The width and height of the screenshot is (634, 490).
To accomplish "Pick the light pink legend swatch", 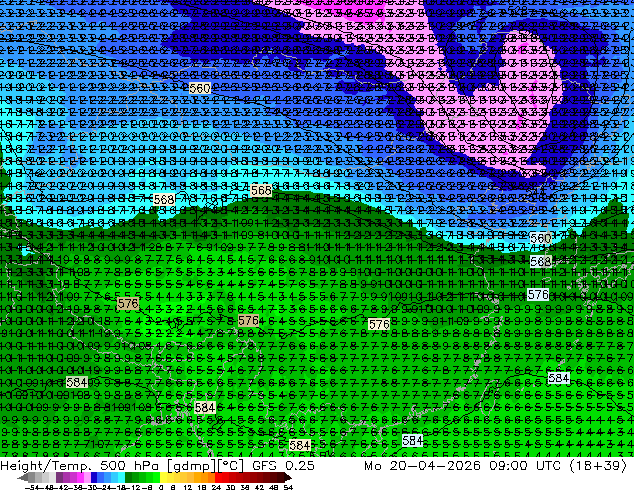I will [87, 477].
